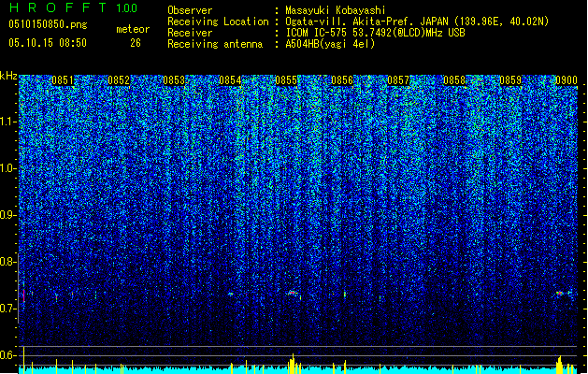Click the red meteor echo near 0900
Screen dimensions: 588x374
point(560,293)
